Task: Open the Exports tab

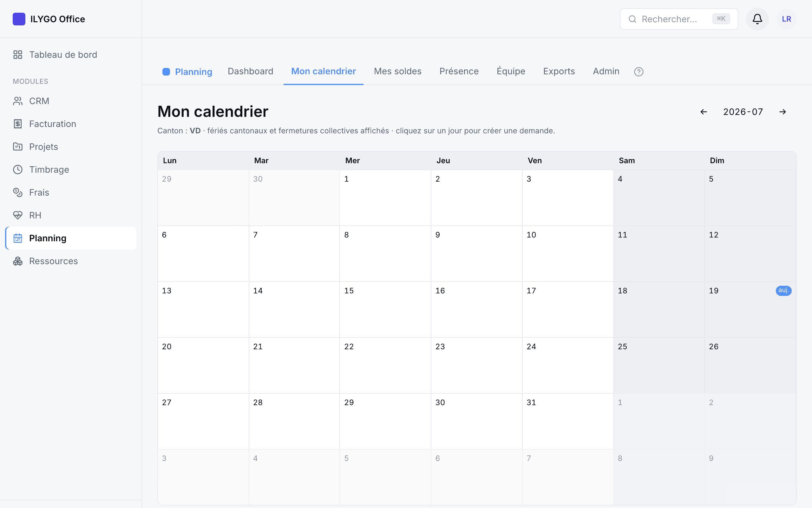Action: [559, 71]
